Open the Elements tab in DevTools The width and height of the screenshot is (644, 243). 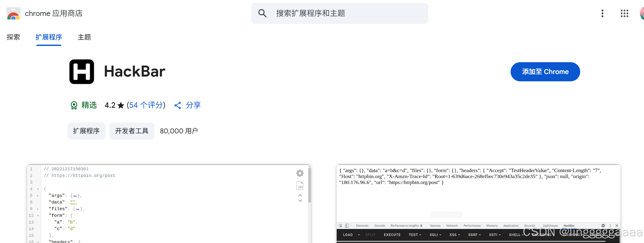362,225
